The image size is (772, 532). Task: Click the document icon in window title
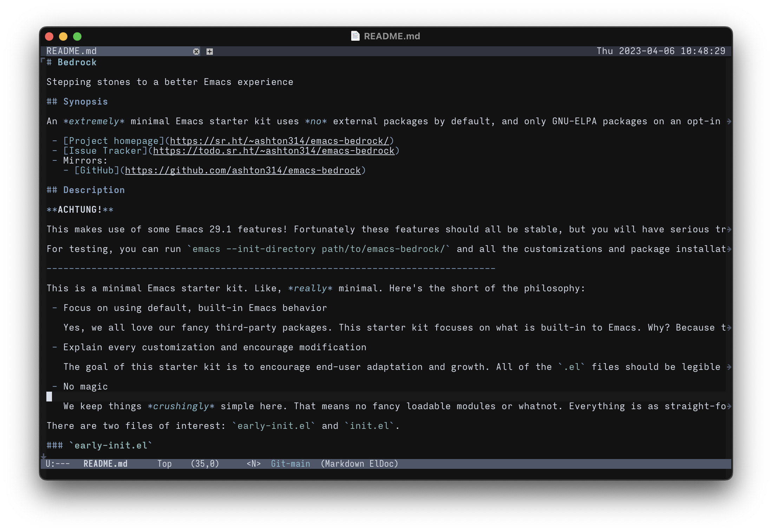(x=355, y=36)
